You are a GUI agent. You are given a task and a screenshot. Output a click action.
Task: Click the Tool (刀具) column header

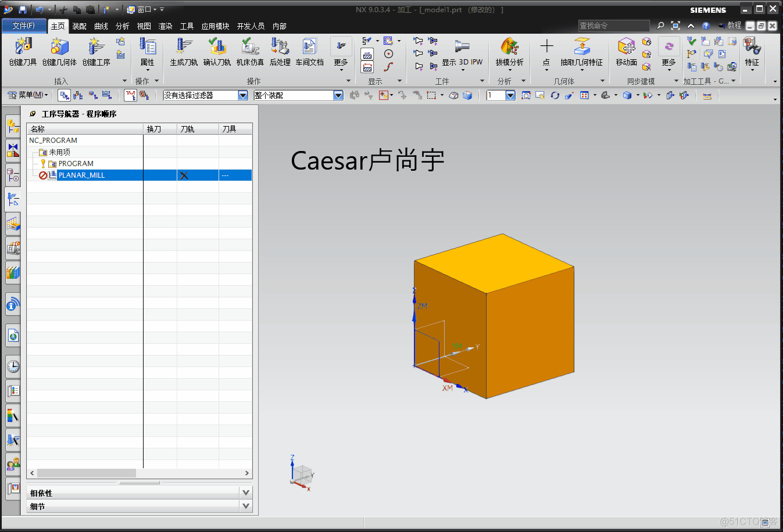tap(235, 129)
